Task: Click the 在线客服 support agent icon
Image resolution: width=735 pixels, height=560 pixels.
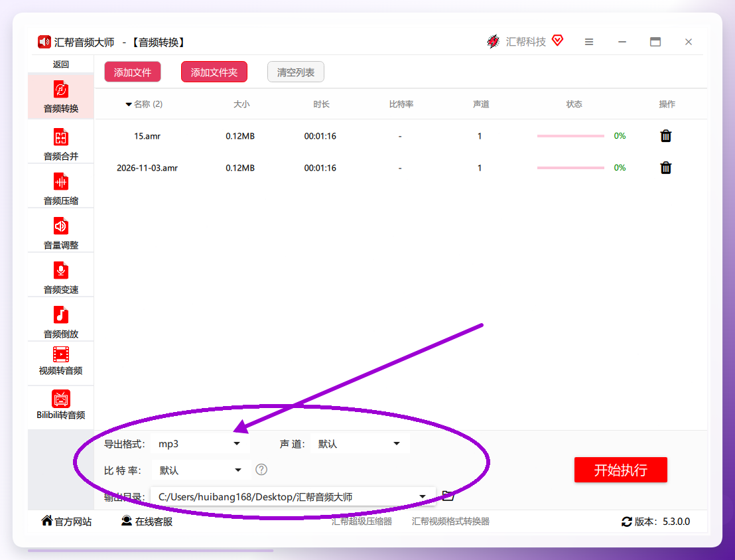Action: (x=127, y=521)
